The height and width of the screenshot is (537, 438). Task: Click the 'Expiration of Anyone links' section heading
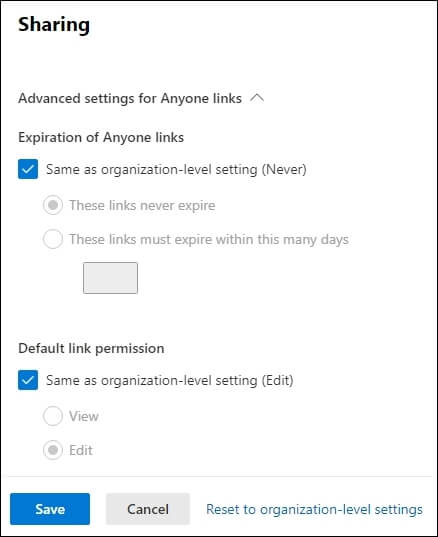click(x=101, y=137)
